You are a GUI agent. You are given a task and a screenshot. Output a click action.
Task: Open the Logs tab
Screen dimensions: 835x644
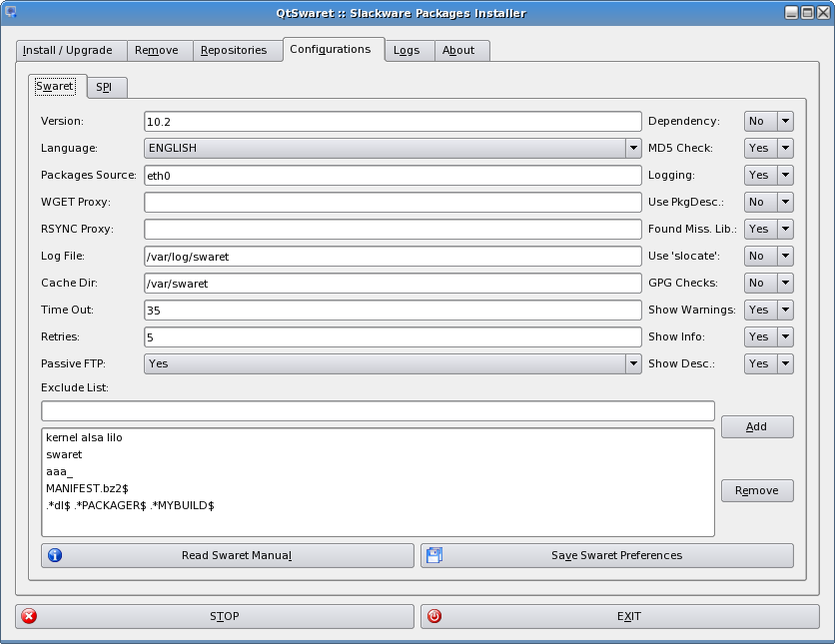[410, 51]
